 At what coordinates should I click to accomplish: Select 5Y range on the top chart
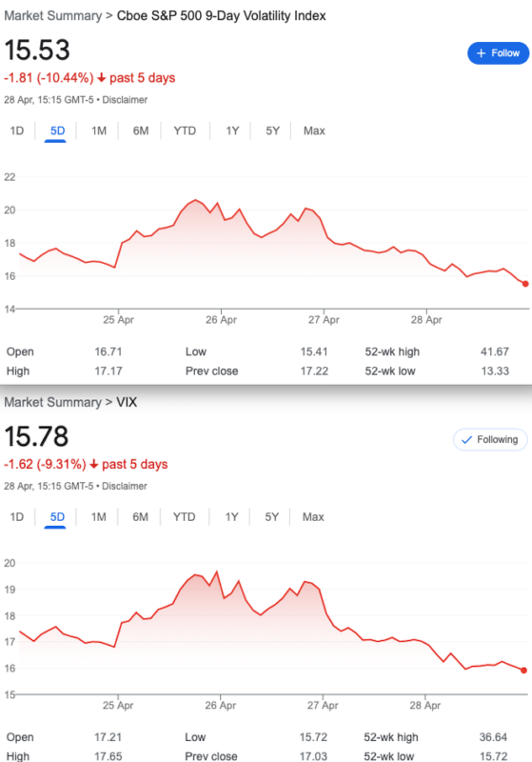click(273, 130)
